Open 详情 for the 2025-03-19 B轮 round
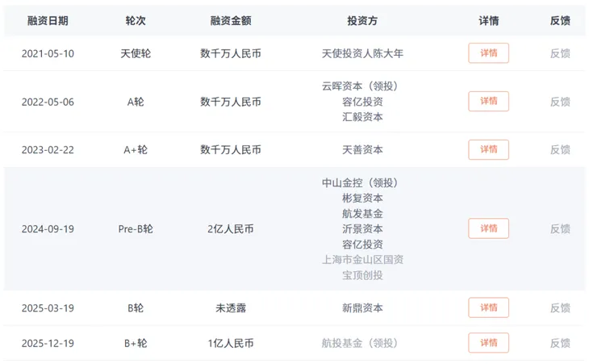The image size is (589, 364). (488, 308)
